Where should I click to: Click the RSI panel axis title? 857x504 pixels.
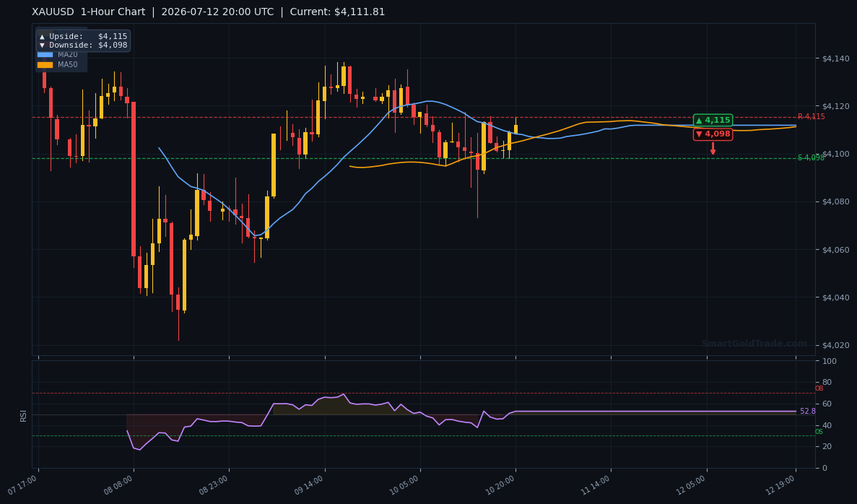click(24, 415)
